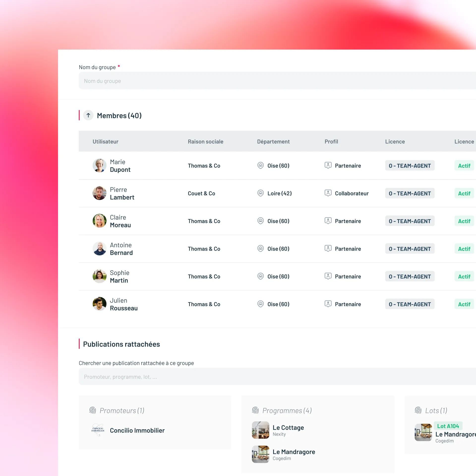Click the profile icon in Sophie Martin's row
Image resolution: width=476 pixels, height=476 pixels.
point(328,276)
